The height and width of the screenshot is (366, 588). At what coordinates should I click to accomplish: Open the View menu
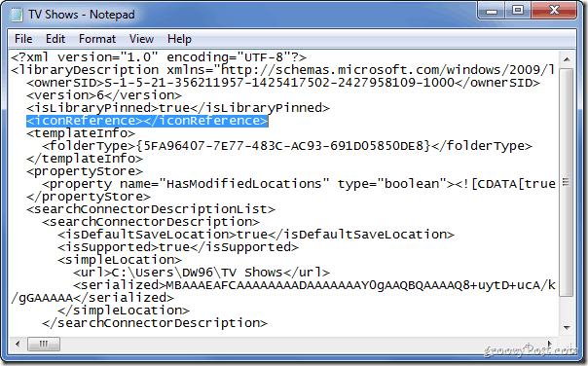[x=141, y=39]
